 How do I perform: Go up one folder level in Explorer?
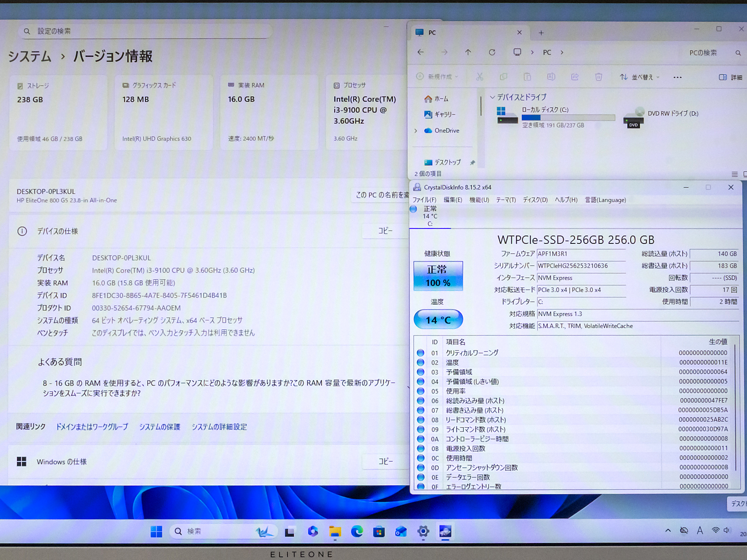(468, 52)
